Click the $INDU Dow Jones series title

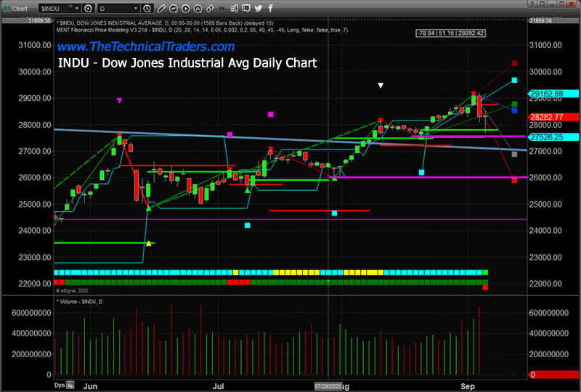pos(165,23)
